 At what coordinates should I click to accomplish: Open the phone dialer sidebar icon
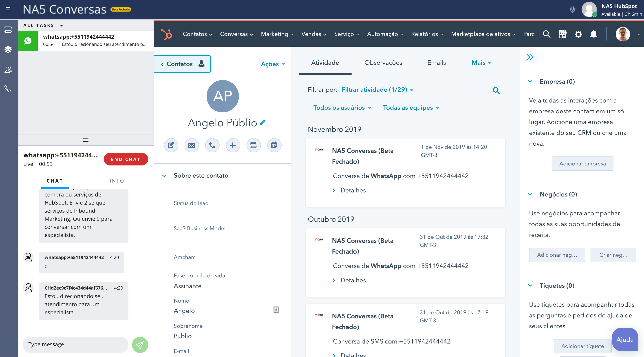[x=8, y=89]
